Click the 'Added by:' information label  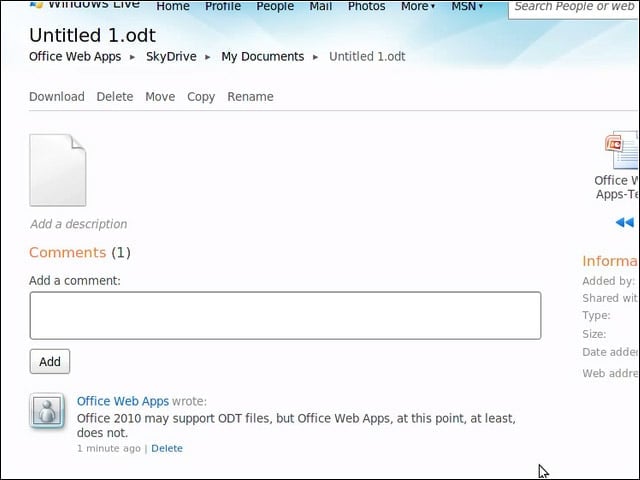click(608, 281)
